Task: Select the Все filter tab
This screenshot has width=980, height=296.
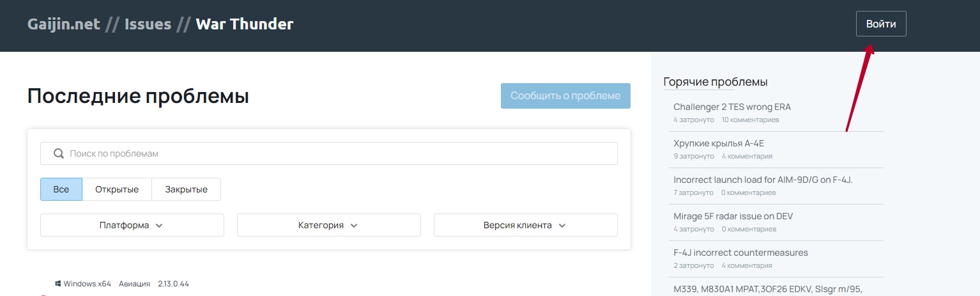Action: (61, 189)
